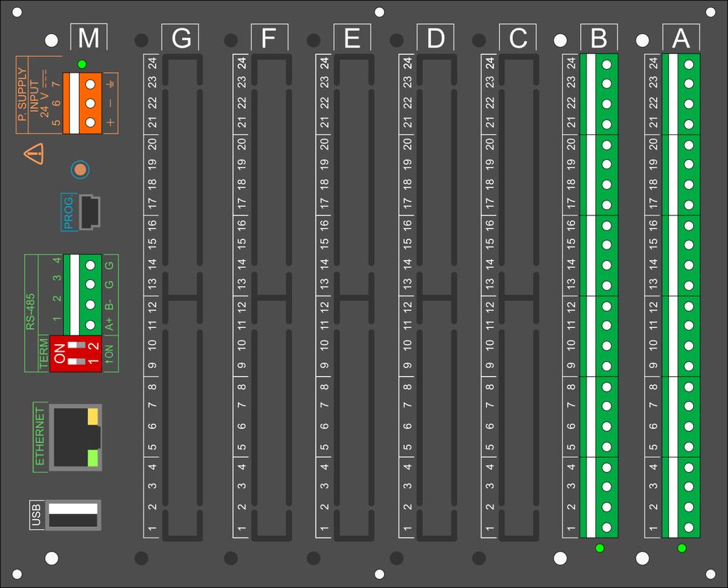The image size is (728, 588).
Task: Click the copper grounding stud below warning
Action: pyautogui.click(x=80, y=169)
